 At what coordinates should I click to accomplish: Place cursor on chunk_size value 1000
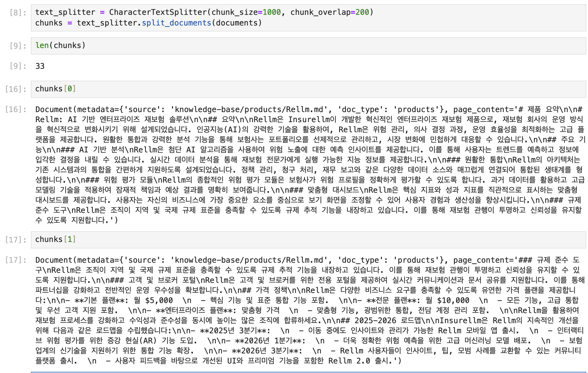pos(272,12)
